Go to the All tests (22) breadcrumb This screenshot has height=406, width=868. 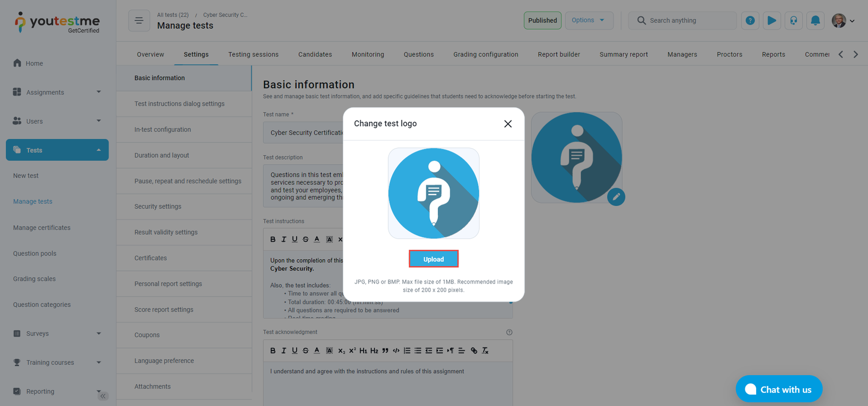(173, 15)
